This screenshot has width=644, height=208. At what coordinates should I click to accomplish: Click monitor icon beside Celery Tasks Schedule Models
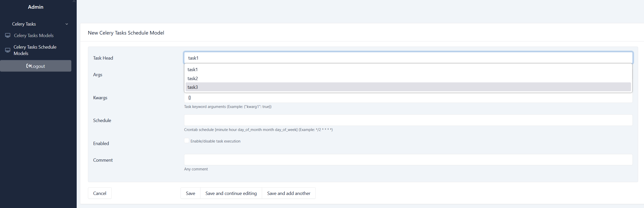(8, 50)
